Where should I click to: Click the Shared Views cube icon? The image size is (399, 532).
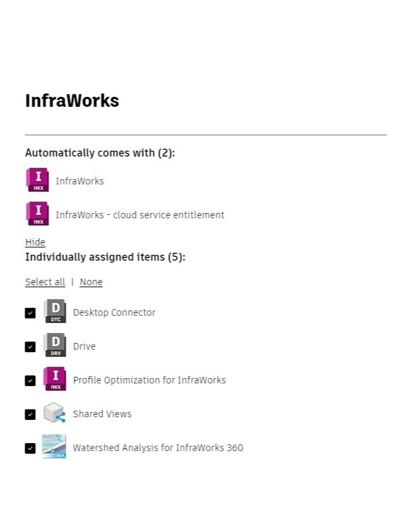coord(54,413)
